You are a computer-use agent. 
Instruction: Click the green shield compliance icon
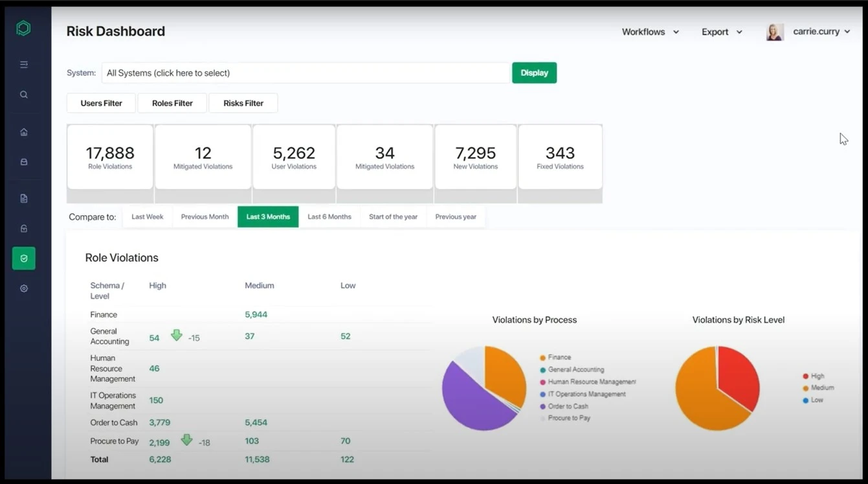(23, 258)
